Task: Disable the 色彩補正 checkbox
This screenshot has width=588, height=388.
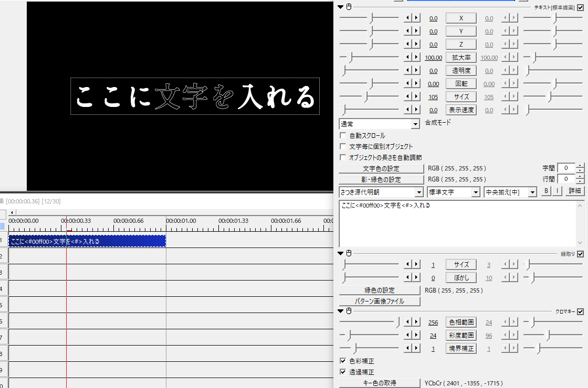Action: (x=343, y=361)
